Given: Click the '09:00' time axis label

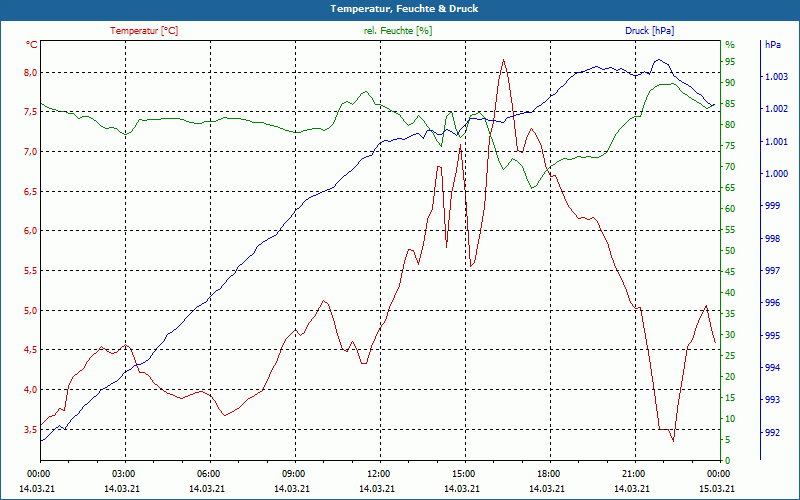Looking at the screenshot, I should click(x=293, y=474).
